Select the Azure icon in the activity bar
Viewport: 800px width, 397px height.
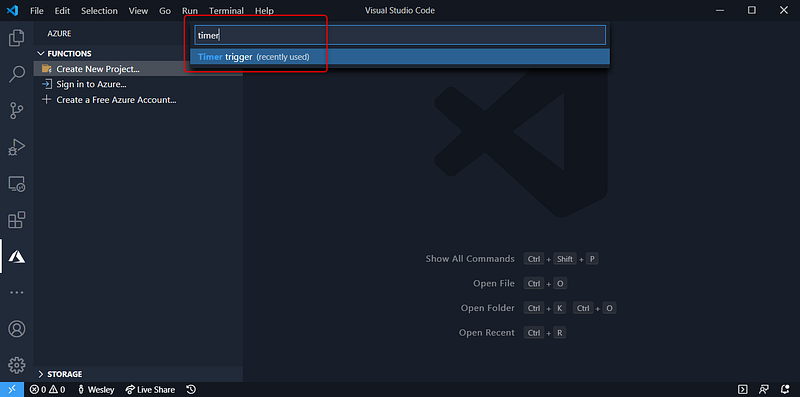point(17,257)
